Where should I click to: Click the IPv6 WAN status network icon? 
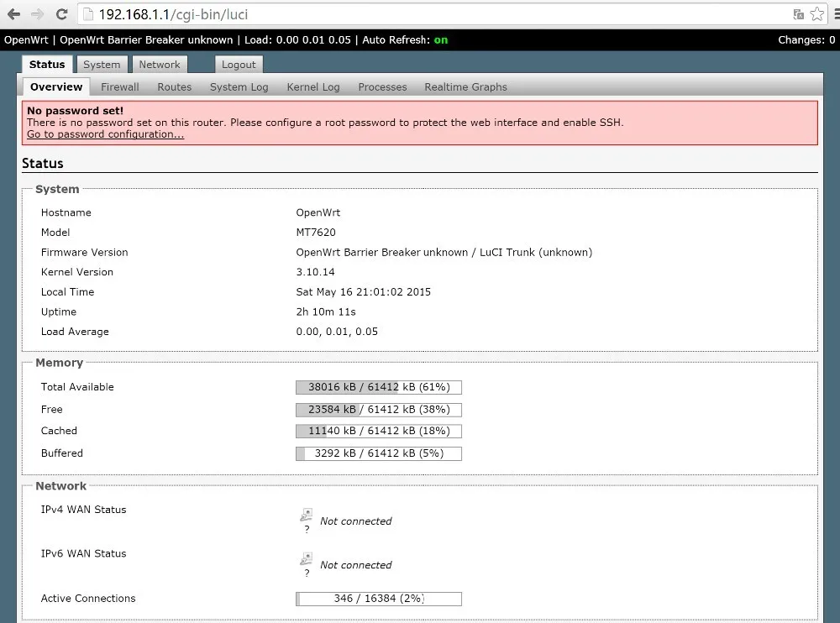(306, 558)
